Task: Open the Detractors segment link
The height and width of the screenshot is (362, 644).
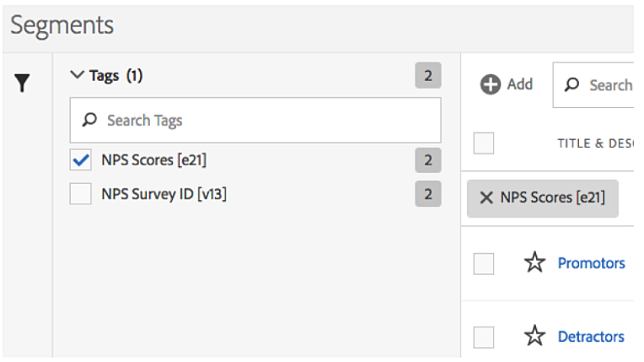Action: point(591,337)
